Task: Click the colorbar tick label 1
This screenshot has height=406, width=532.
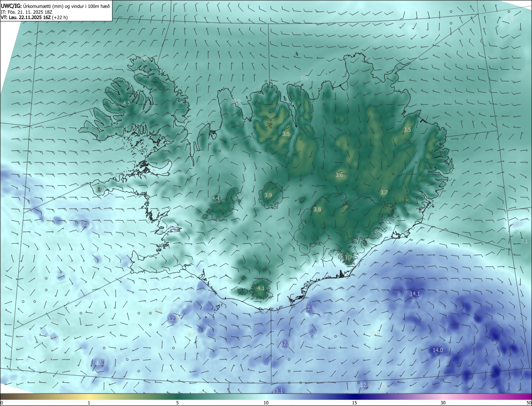Action: (89, 403)
